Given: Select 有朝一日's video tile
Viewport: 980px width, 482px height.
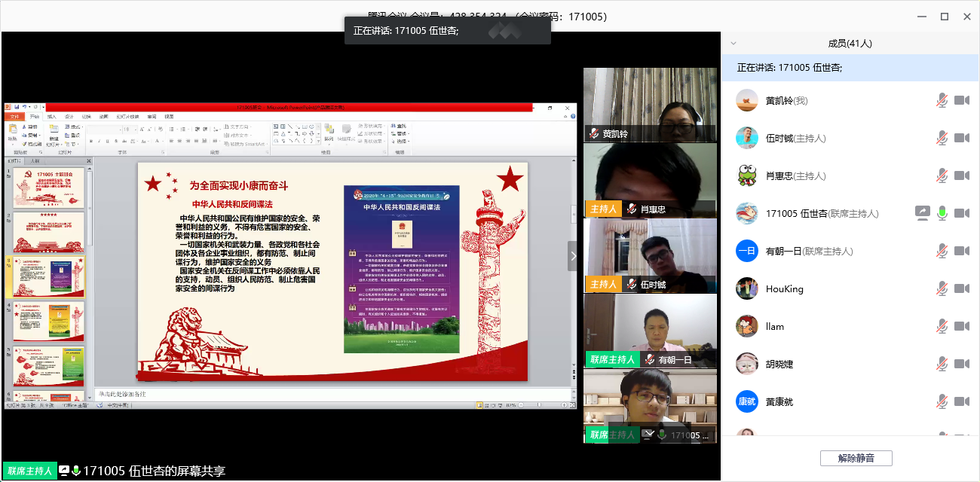Looking at the screenshot, I should coord(650,330).
